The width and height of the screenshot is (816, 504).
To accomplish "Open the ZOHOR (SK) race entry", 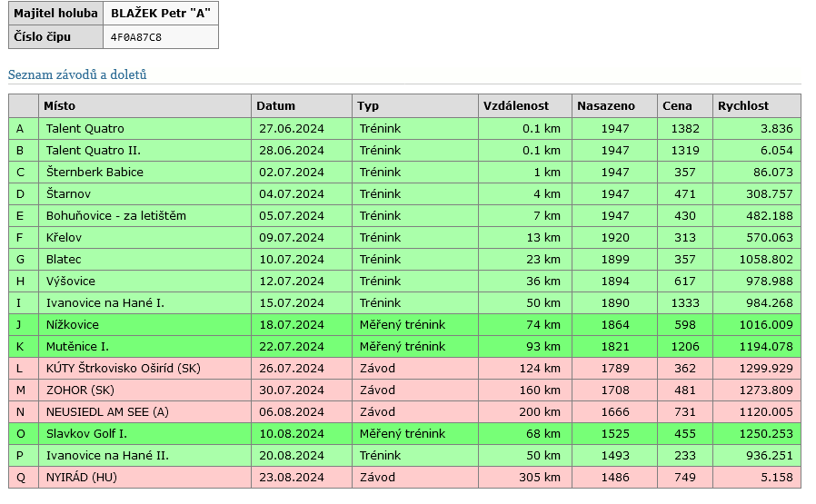I will tap(80, 390).
